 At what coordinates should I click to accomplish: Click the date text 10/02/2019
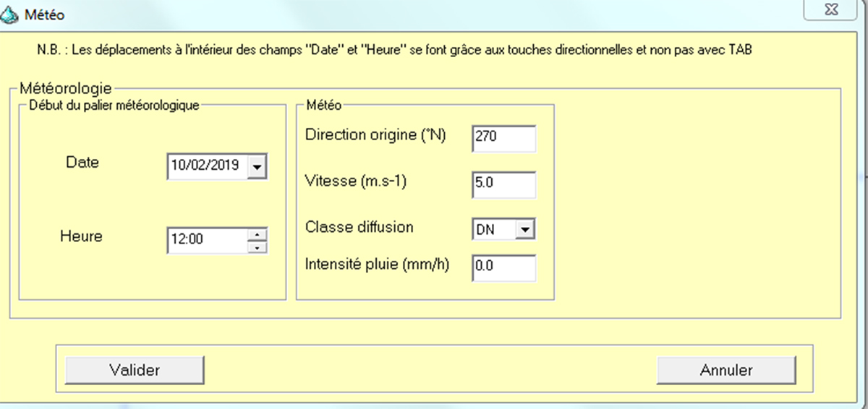point(205,165)
